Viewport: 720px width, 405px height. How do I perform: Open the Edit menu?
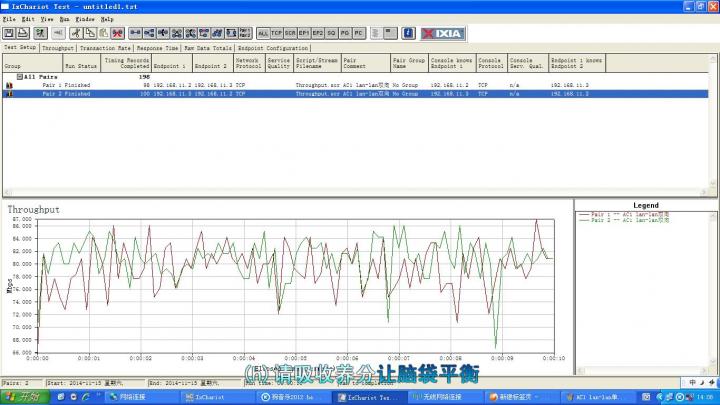point(28,19)
